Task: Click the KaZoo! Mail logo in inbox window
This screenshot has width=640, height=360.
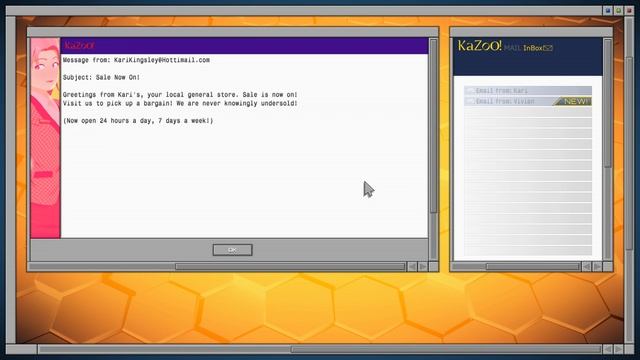Action: pos(479,46)
